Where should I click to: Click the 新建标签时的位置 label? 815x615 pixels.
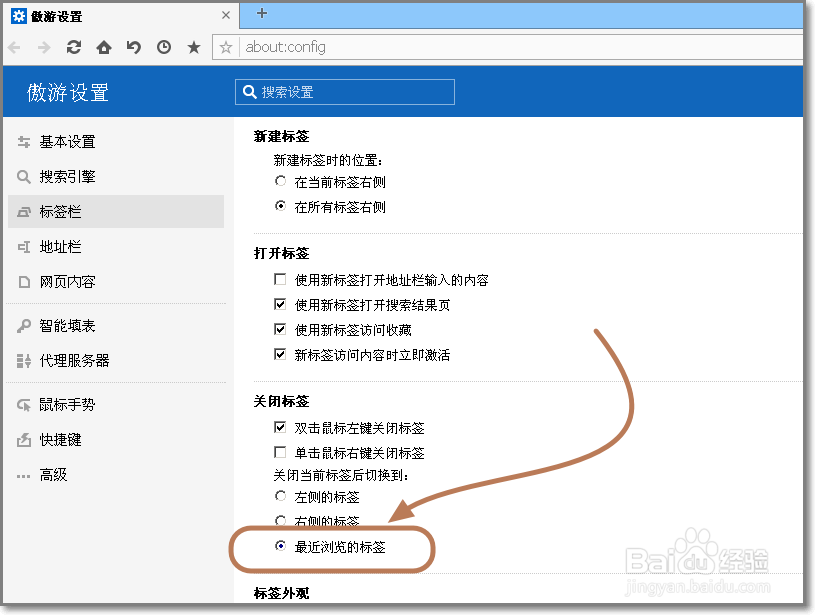pyautogui.click(x=328, y=160)
